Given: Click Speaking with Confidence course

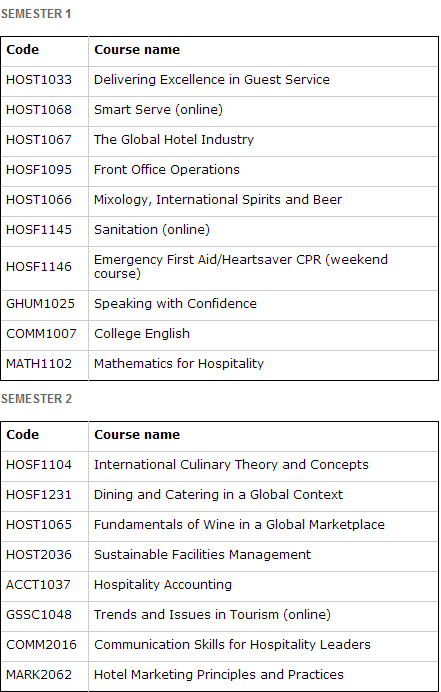Looking at the screenshot, I should pyautogui.click(x=175, y=304).
